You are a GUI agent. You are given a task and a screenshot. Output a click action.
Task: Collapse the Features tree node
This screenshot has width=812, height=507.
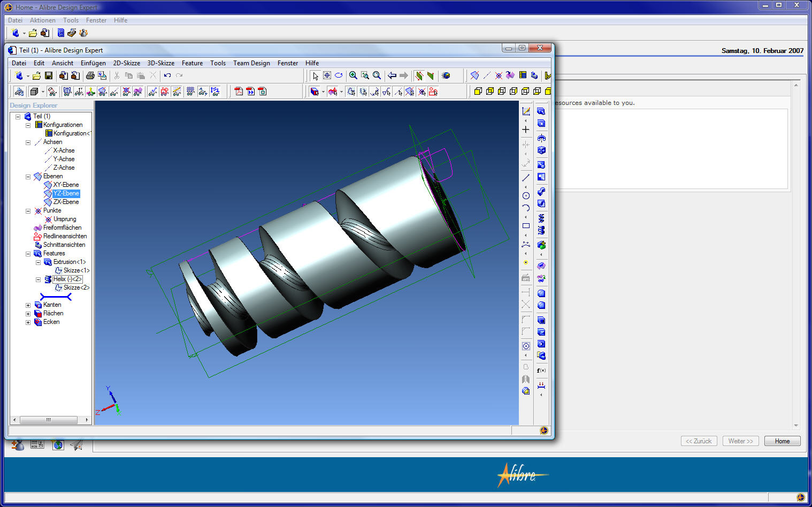28,254
